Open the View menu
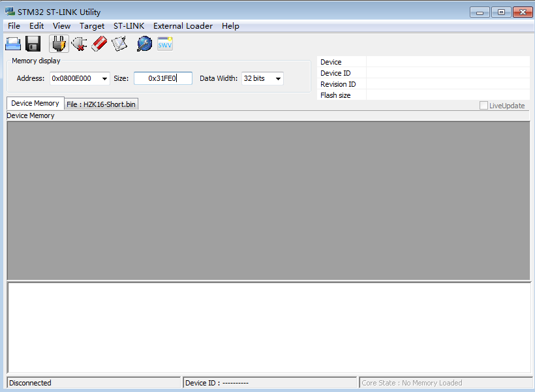The image size is (535, 392). pyautogui.click(x=61, y=26)
